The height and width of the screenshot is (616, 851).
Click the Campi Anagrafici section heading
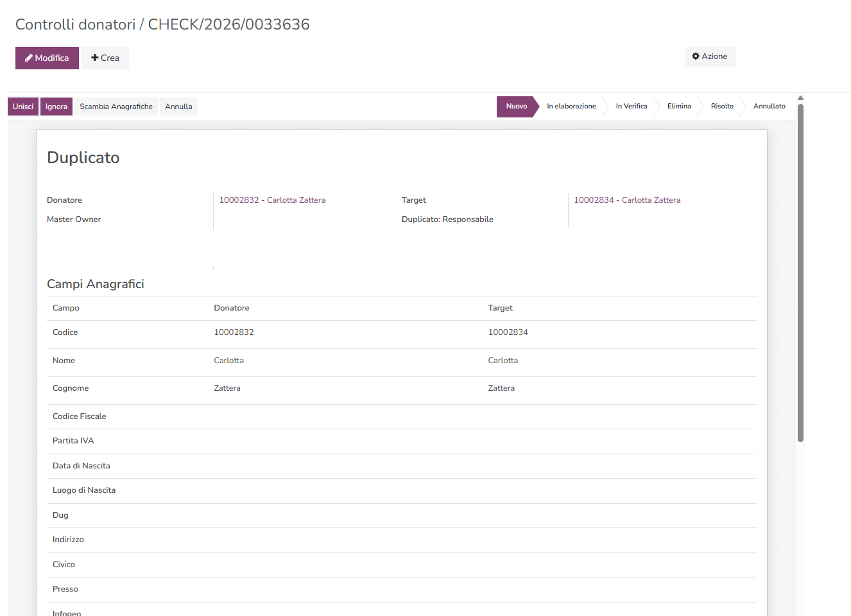[96, 284]
